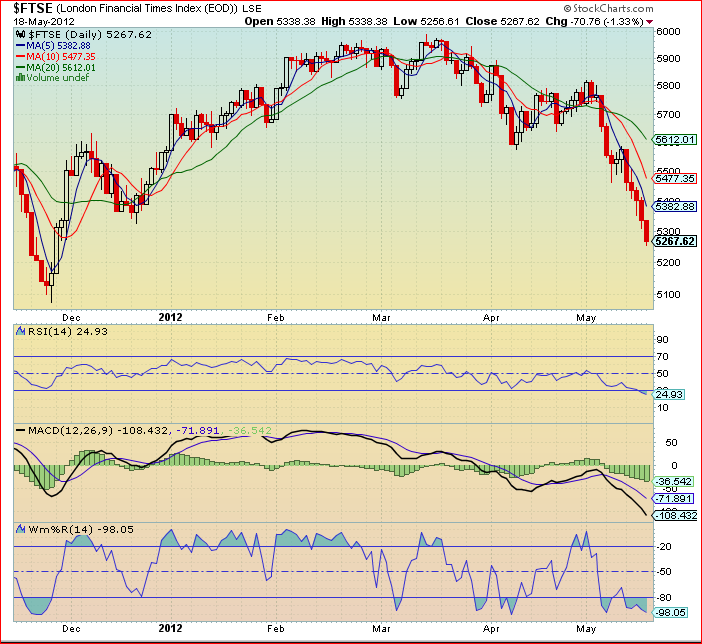
Task: Click the 70 level on the RSI axis
Action: click(x=663, y=356)
